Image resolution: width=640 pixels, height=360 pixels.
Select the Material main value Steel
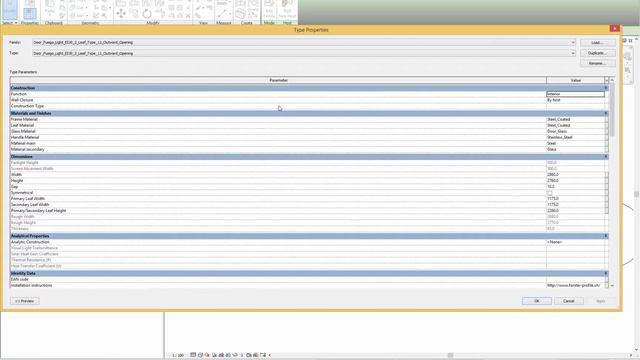coord(576,143)
